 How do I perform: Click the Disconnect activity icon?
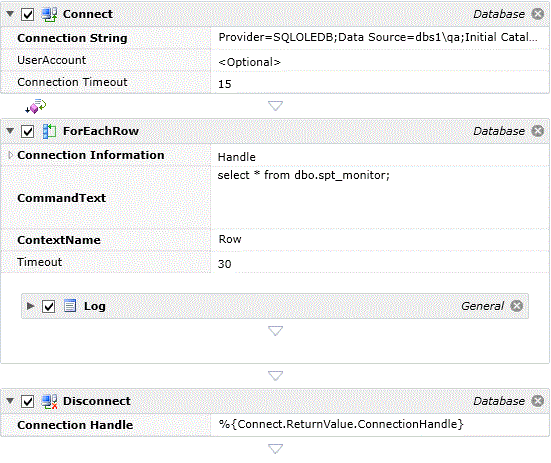(49, 401)
